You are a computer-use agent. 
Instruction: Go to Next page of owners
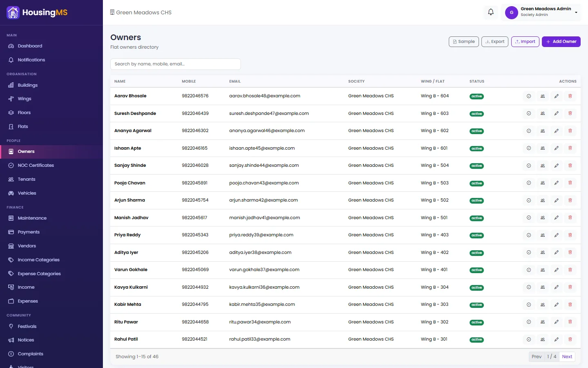[567, 357]
